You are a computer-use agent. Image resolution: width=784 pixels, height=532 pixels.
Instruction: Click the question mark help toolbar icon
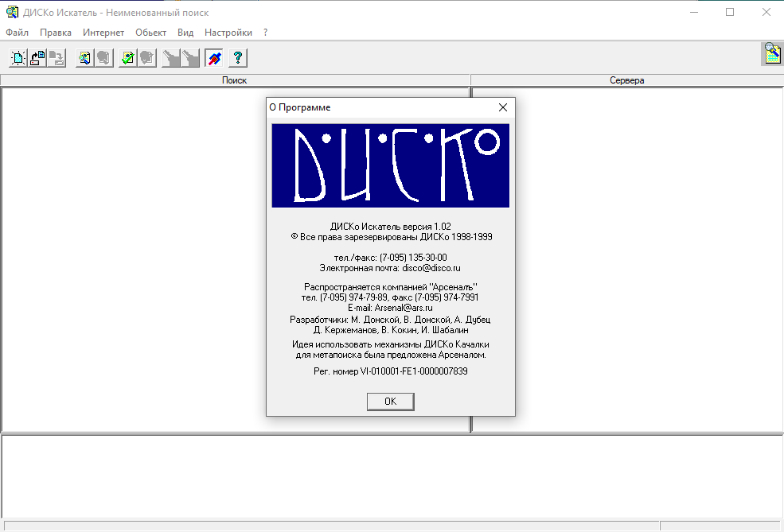click(x=238, y=58)
